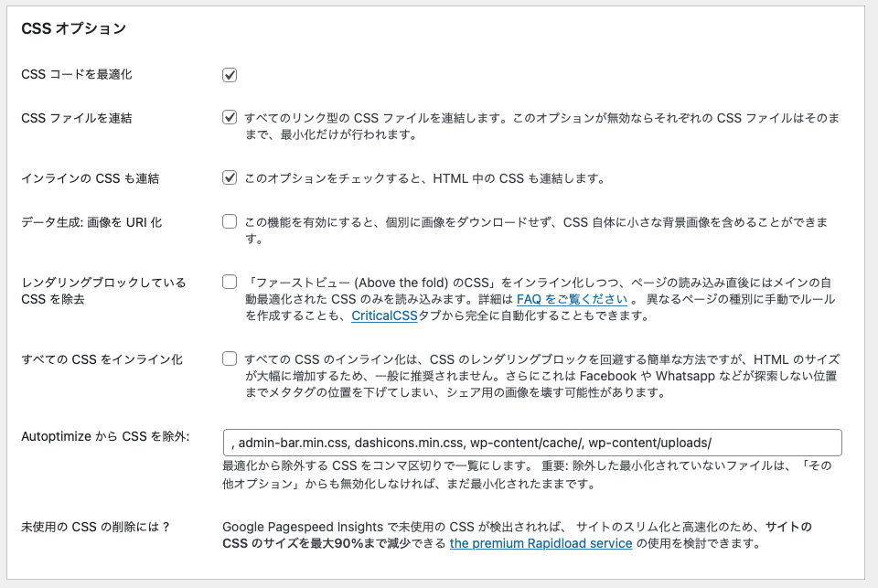The width and height of the screenshot is (878, 588).
Task: Click the CSS オプション section heading
Action: (73, 28)
